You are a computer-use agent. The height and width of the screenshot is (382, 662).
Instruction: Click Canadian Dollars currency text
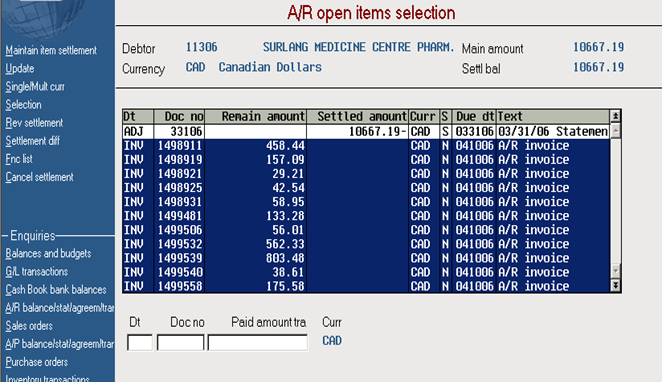[270, 68]
